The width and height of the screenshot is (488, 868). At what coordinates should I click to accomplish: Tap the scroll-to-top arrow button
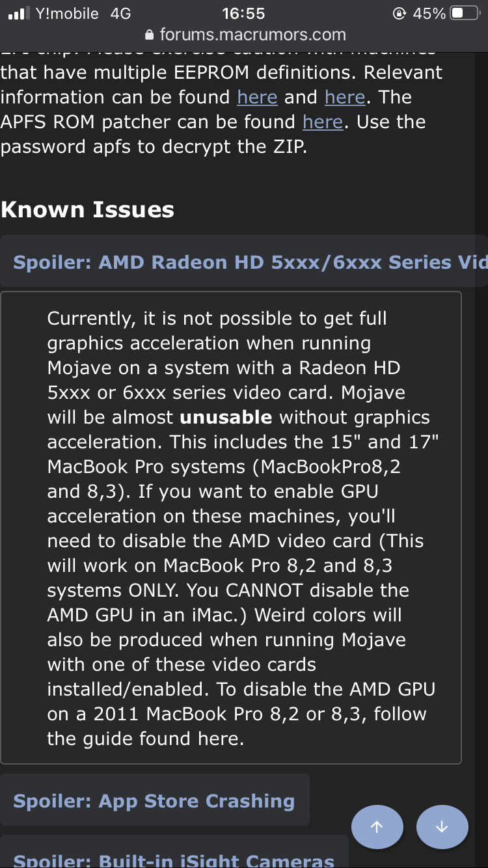[x=377, y=827]
